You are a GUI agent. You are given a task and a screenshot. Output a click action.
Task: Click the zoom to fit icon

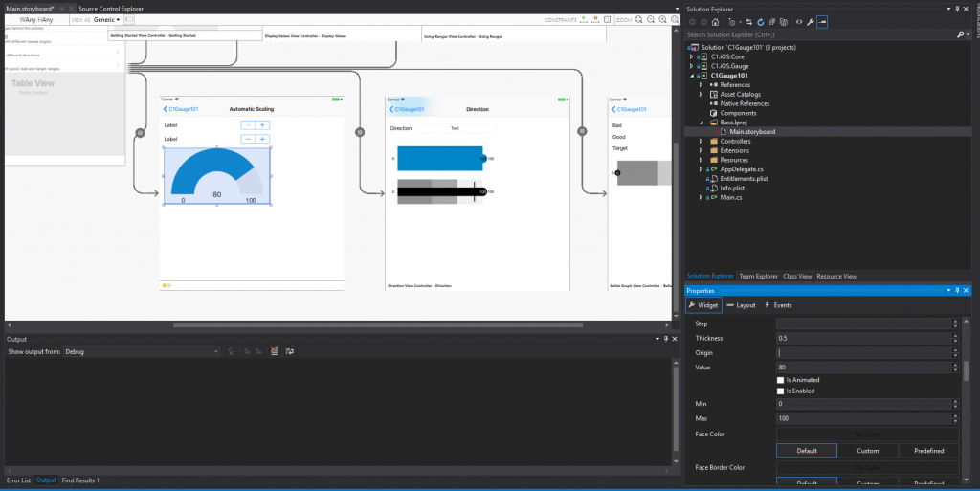point(638,19)
